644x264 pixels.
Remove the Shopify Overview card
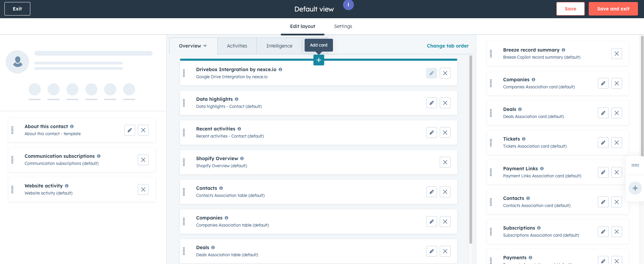[x=445, y=162]
